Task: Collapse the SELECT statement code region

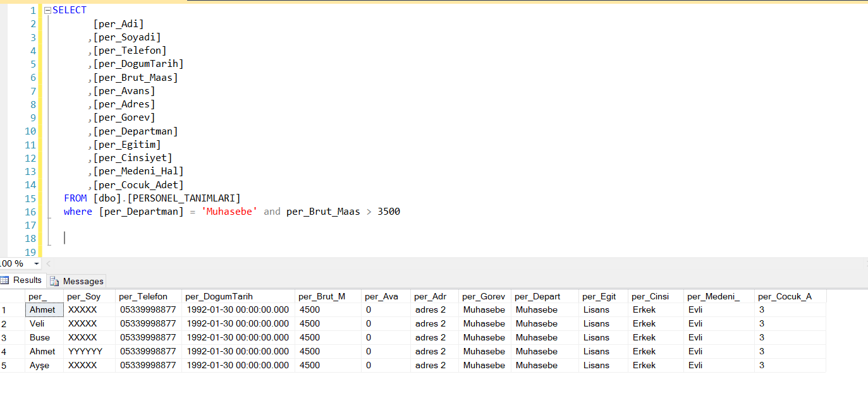Action: coord(46,9)
